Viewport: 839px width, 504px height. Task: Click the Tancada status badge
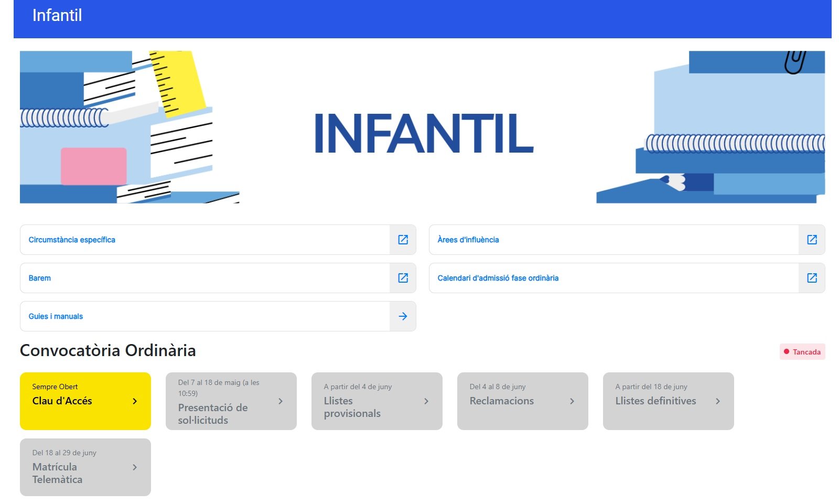point(802,352)
